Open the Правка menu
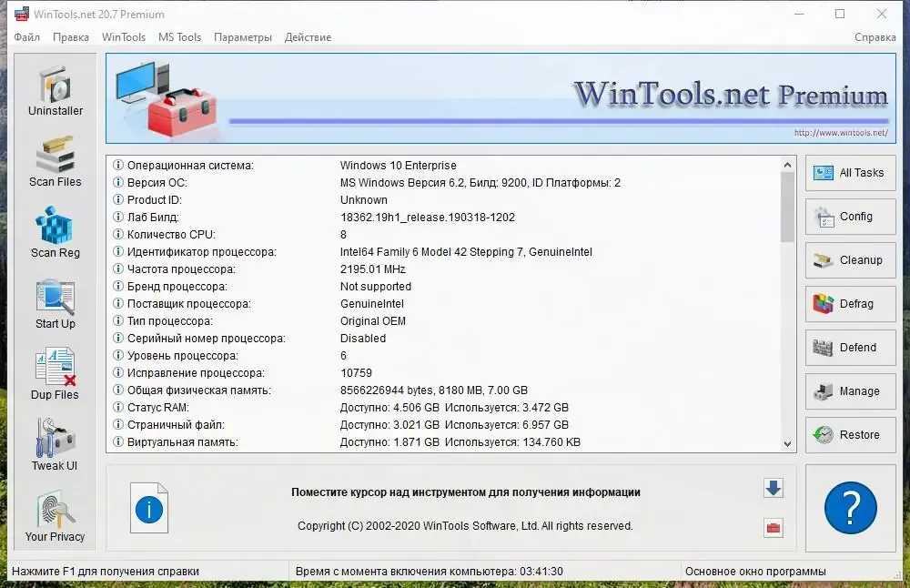 [x=71, y=37]
